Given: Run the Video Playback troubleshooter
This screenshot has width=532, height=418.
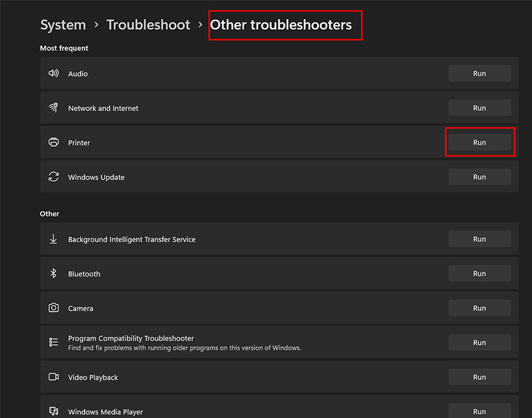Looking at the screenshot, I should click(479, 377).
